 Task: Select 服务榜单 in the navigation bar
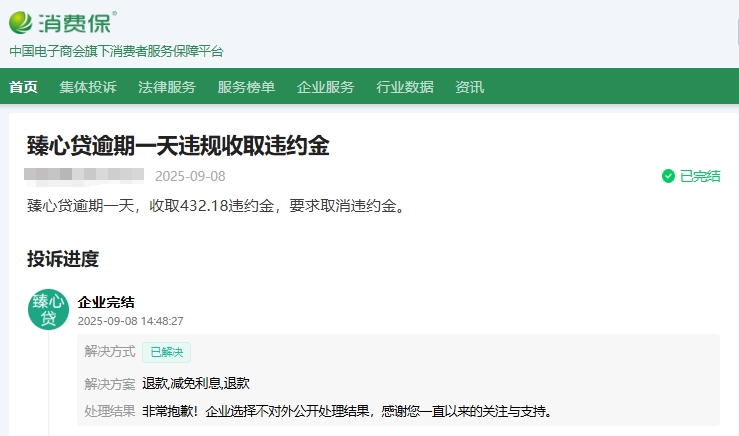coord(246,87)
